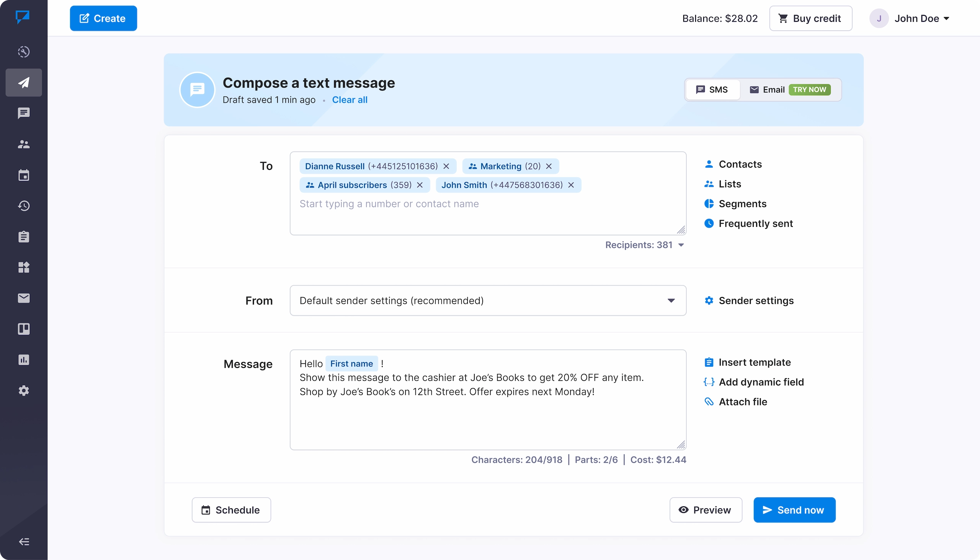Remove the Marketing list recipient
The height and width of the screenshot is (560, 980).
pos(549,166)
